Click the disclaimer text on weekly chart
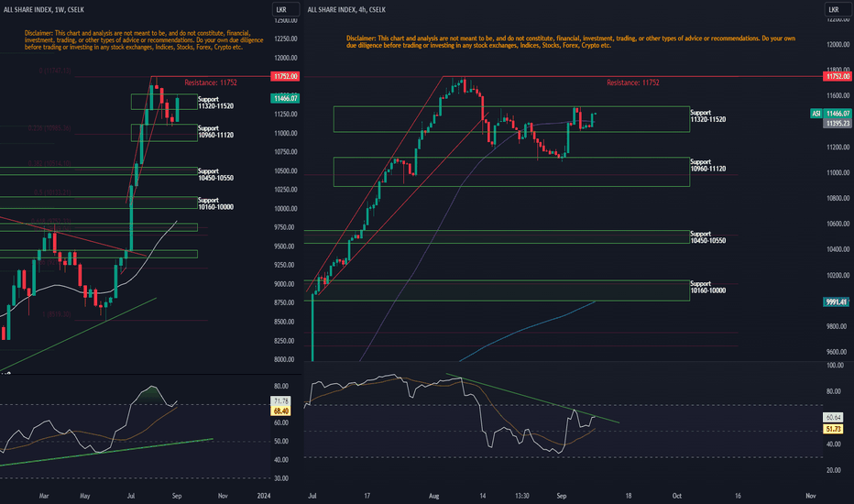854x504 pixels. (144, 40)
